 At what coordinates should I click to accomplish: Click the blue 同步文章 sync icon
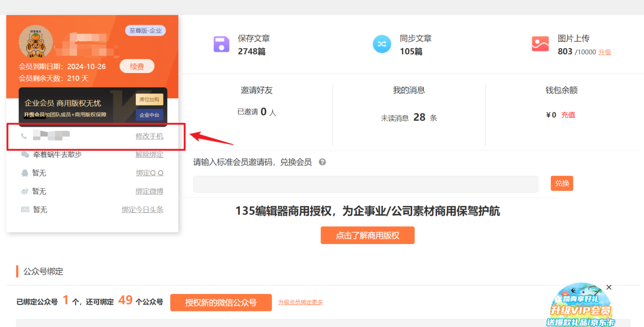click(x=382, y=44)
